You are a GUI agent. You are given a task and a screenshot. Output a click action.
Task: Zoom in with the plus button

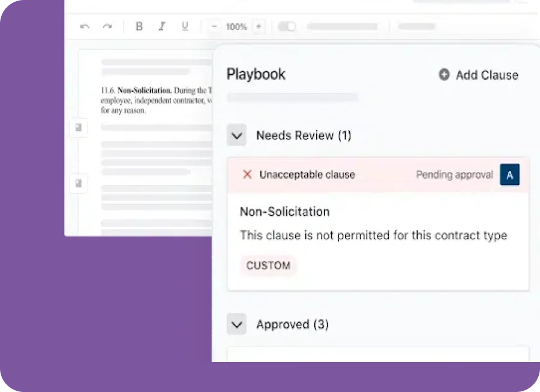point(259,26)
